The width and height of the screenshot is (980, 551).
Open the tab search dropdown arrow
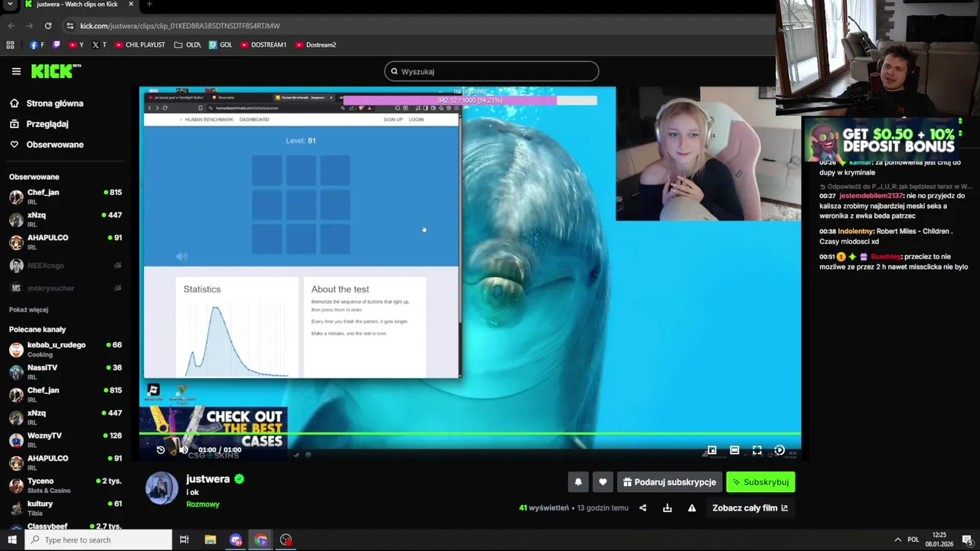(x=10, y=4)
